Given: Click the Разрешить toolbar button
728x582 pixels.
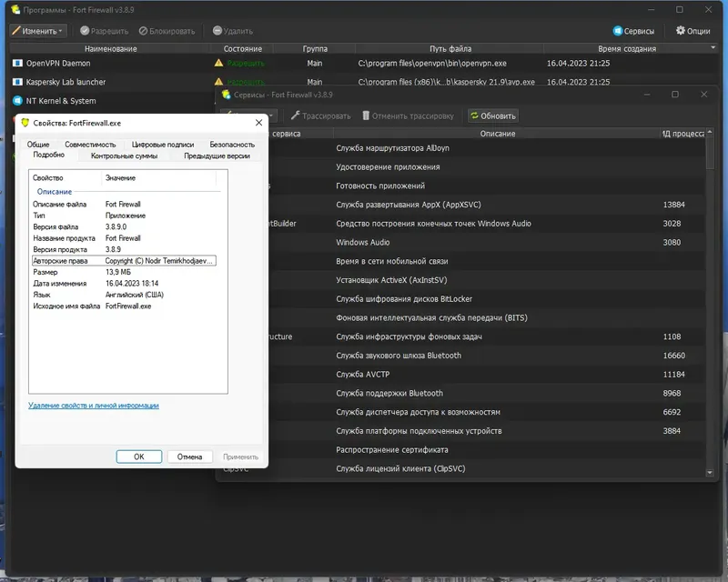Looking at the screenshot, I should click(104, 31).
